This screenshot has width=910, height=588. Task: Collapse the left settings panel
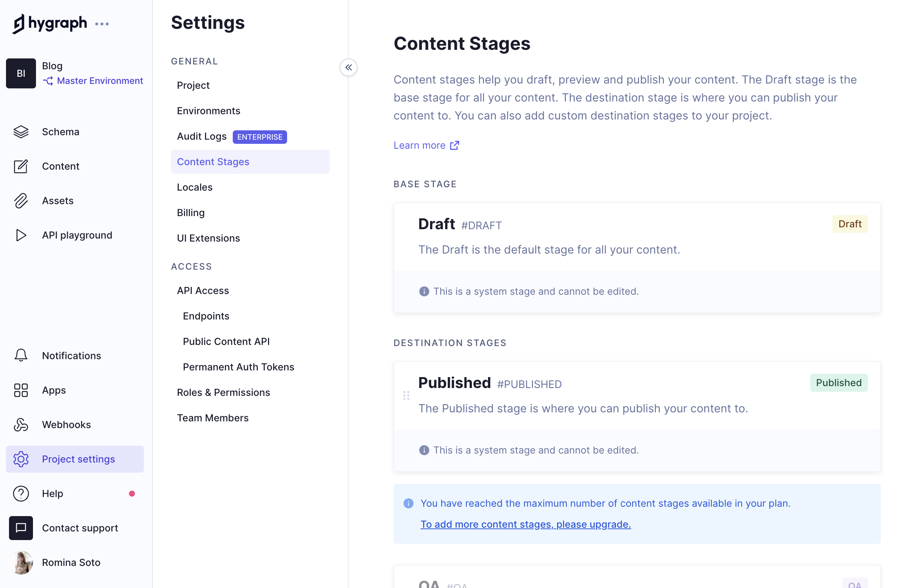(x=347, y=68)
